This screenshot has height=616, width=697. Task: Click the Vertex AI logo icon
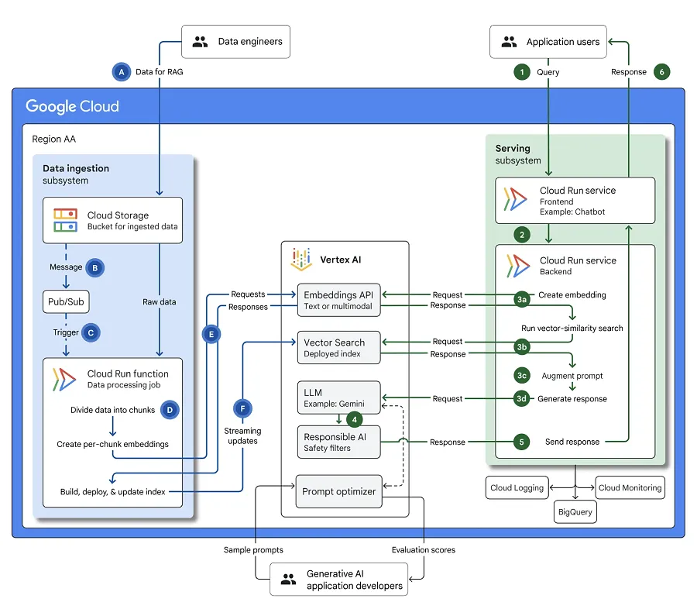click(301, 260)
